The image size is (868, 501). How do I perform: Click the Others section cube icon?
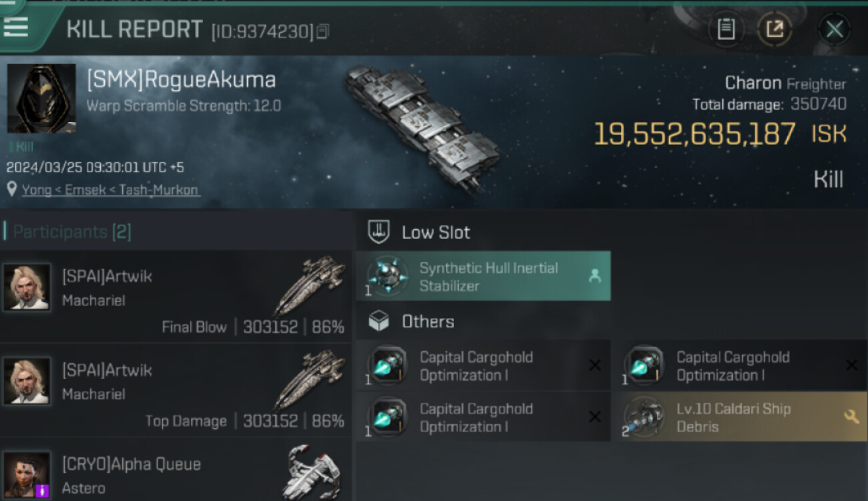[x=379, y=322]
